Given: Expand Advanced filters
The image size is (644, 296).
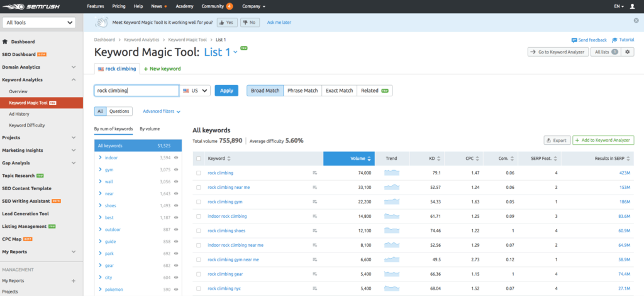Looking at the screenshot, I should (x=162, y=111).
